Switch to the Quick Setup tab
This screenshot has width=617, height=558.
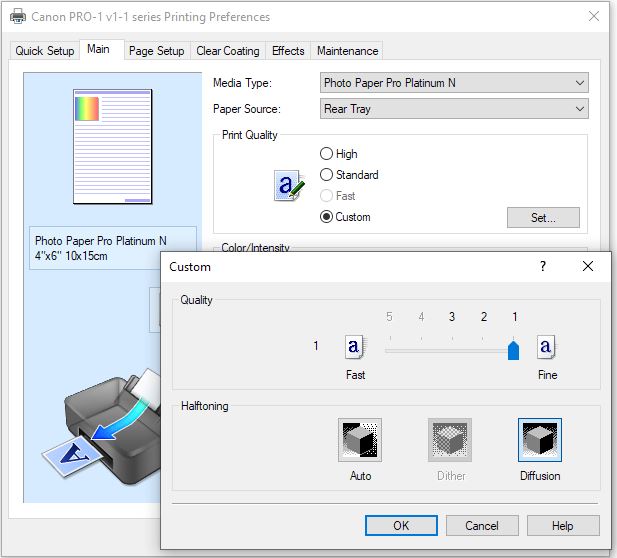point(44,51)
